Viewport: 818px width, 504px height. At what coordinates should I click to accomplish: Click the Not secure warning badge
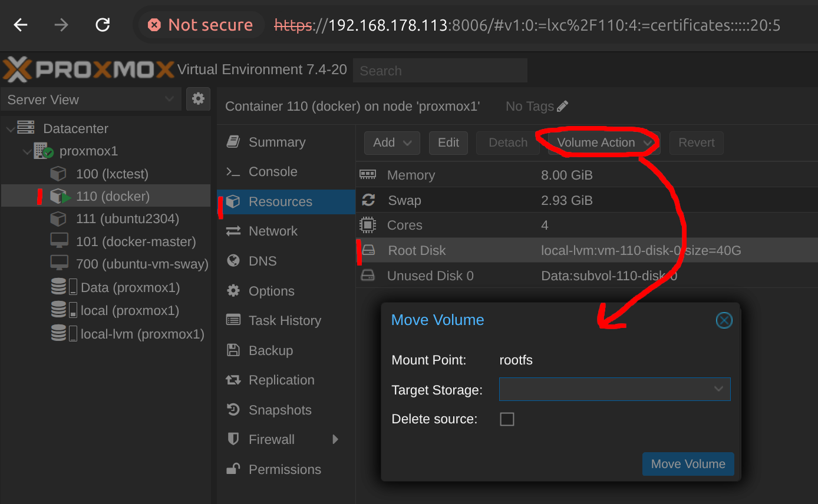(200, 25)
